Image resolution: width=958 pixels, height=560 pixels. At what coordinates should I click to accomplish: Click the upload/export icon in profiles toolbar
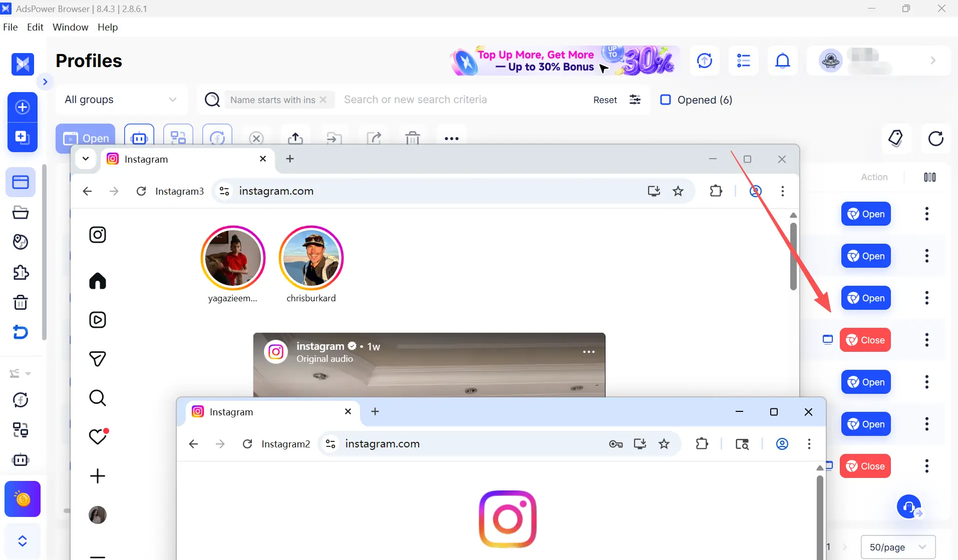(295, 138)
